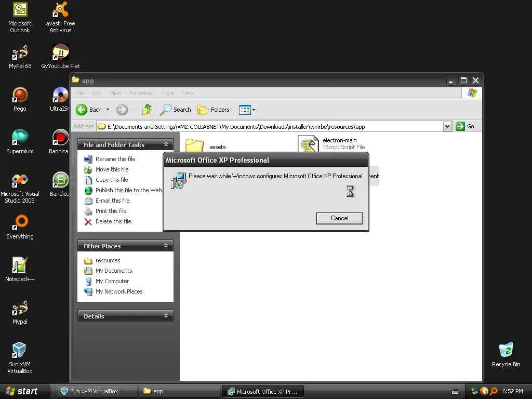
Task: Open the View menu
Action: tap(115, 93)
